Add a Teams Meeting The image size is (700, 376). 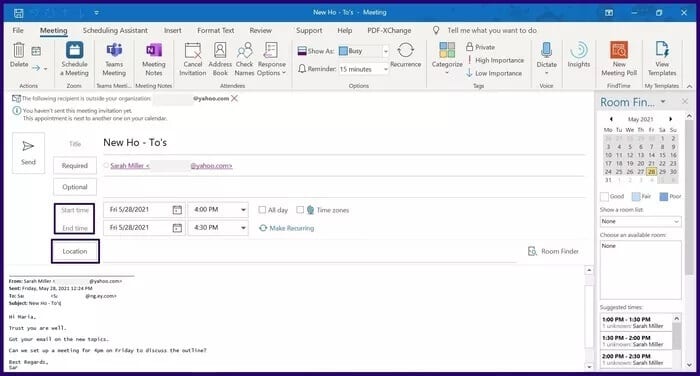point(114,59)
